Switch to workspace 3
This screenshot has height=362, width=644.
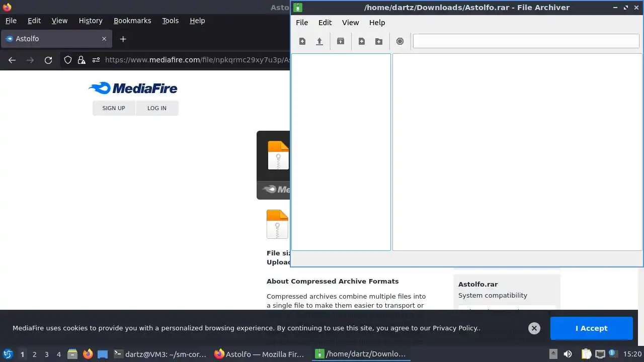click(47, 354)
